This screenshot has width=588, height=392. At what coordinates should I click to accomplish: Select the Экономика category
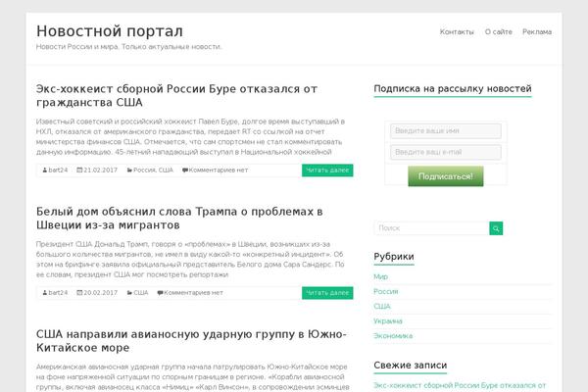point(393,336)
